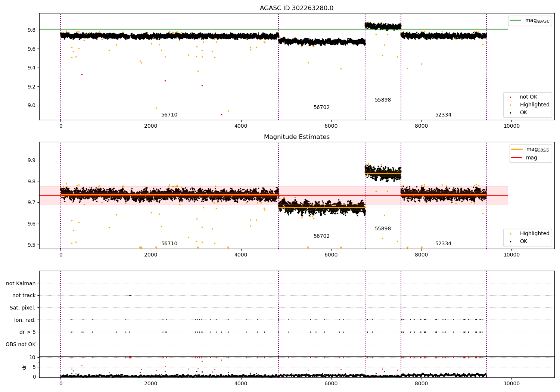Click the 6000 x-tick under Magnitude Estimates plot
The width and height of the screenshot is (560, 392).
pyautogui.click(x=331, y=255)
